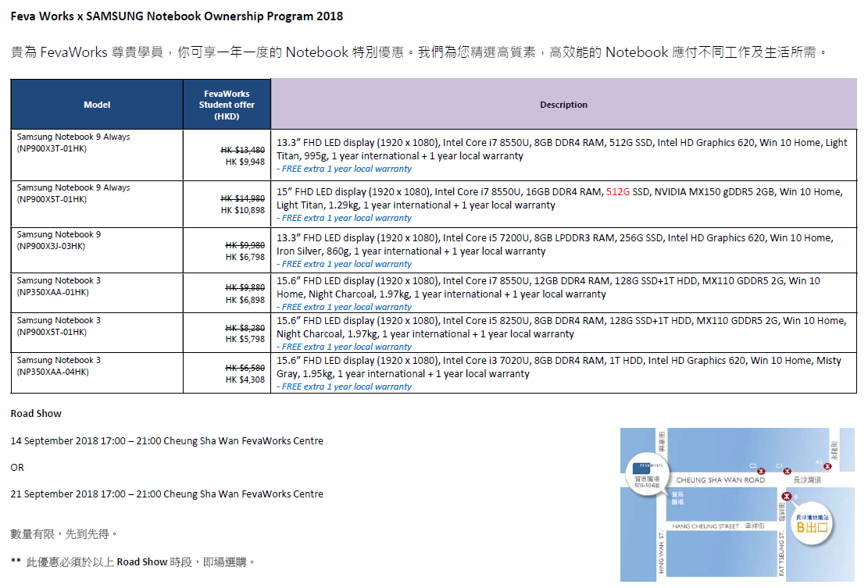Click the '21 September 2018 17:00 – 21:00' line
The height and width of the screenshot is (588, 868).
click(x=166, y=494)
